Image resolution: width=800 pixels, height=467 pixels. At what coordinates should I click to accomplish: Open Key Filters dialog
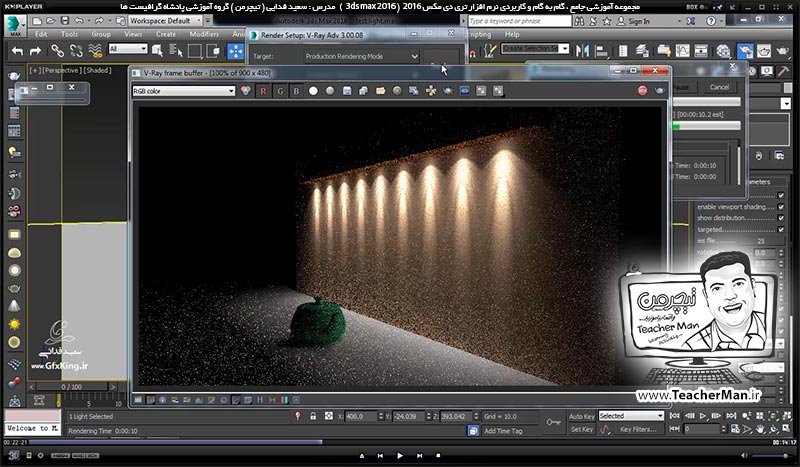(638, 429)
